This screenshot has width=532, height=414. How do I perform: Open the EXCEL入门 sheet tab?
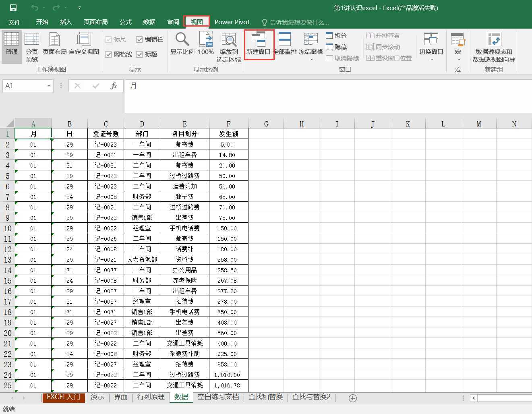63,397
